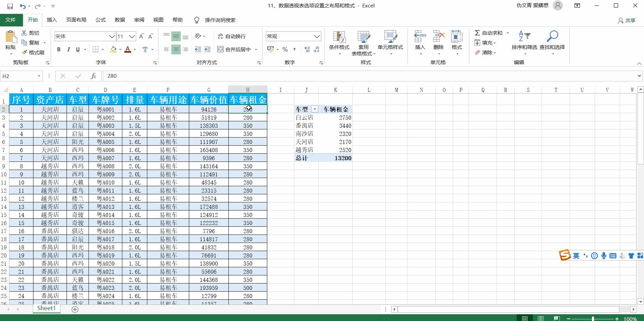644x321 pixels.
Task: Switch to the 插入 ribbon tab
Action: click(x=51, y=20)
